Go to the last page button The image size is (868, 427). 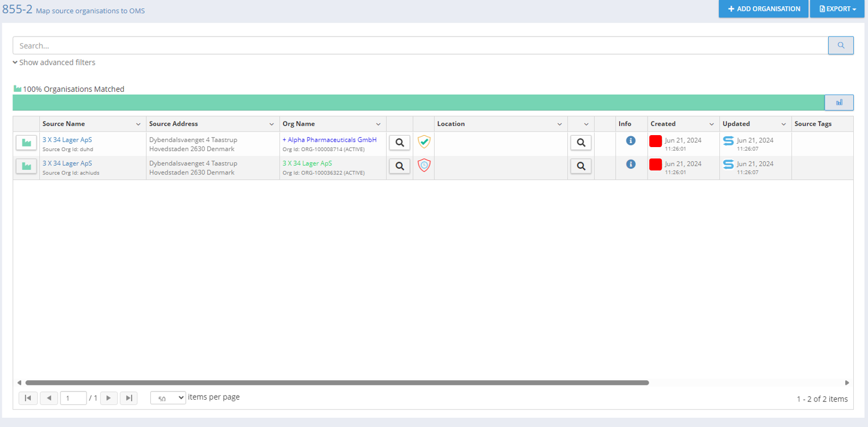coord(129,398)
